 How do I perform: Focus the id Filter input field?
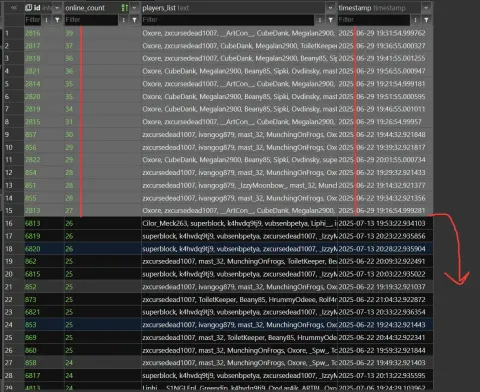[33, 20]
